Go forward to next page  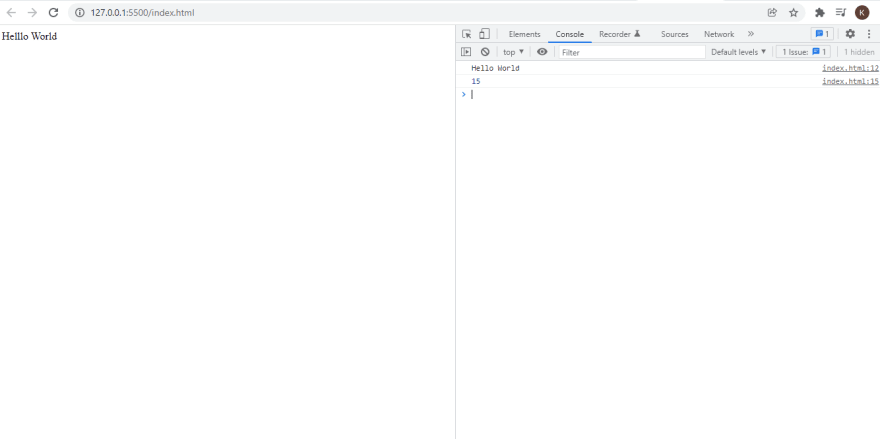click(33, 12)
